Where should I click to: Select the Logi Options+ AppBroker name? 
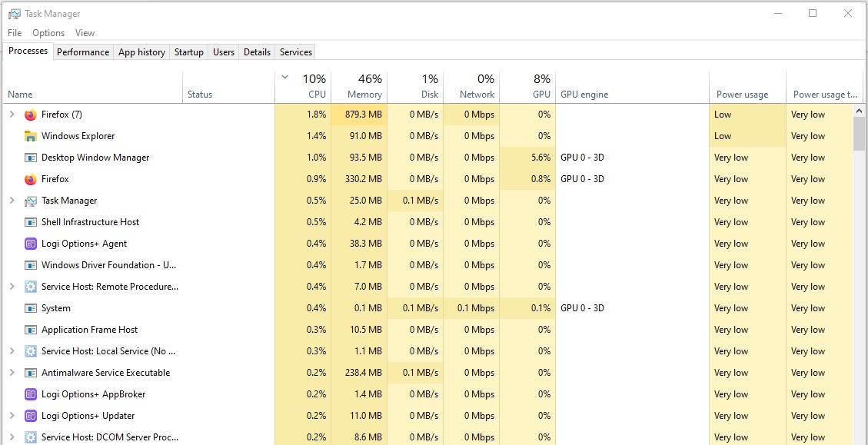coord(94,394)
